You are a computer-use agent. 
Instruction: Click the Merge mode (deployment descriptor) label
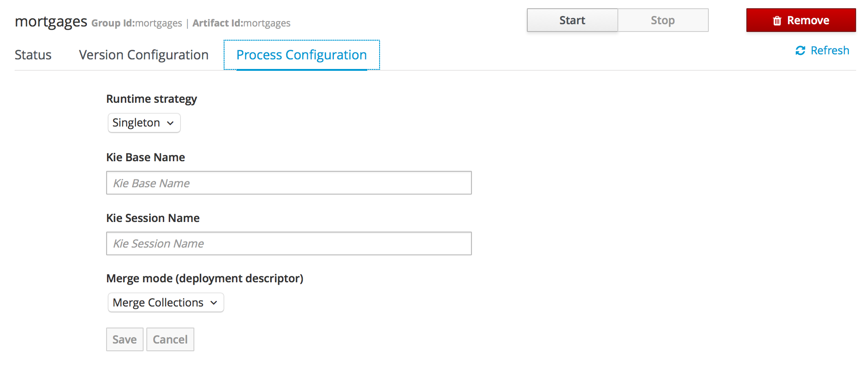tap(204, 279)
